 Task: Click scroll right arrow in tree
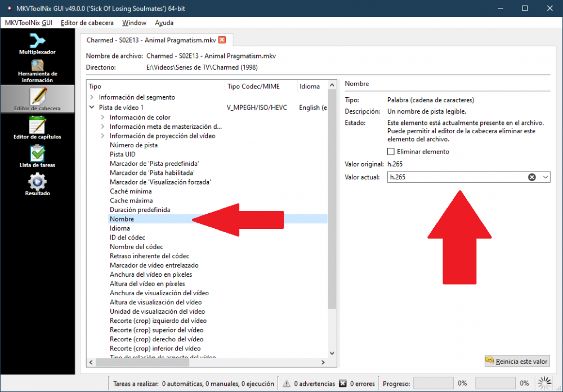coord(323,362)
